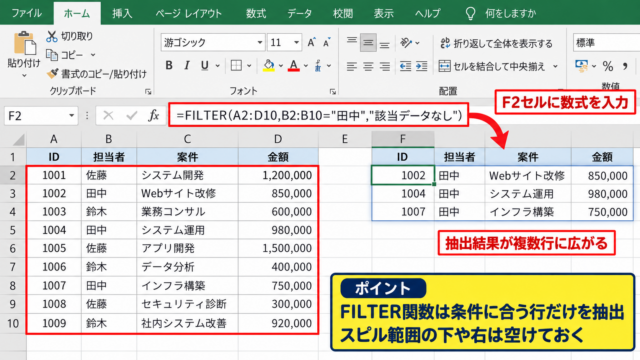Switch to the 挿入 tab

coord(122,13)
